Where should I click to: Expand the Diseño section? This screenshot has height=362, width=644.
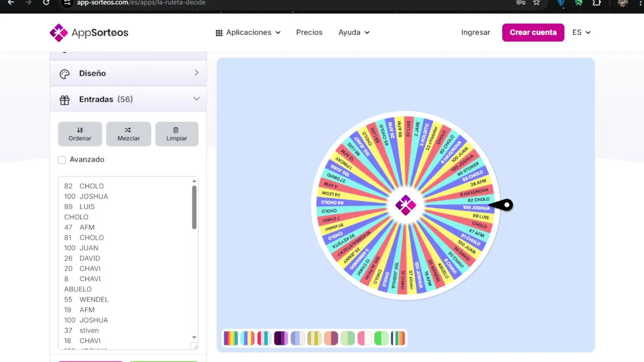point(128,73)
